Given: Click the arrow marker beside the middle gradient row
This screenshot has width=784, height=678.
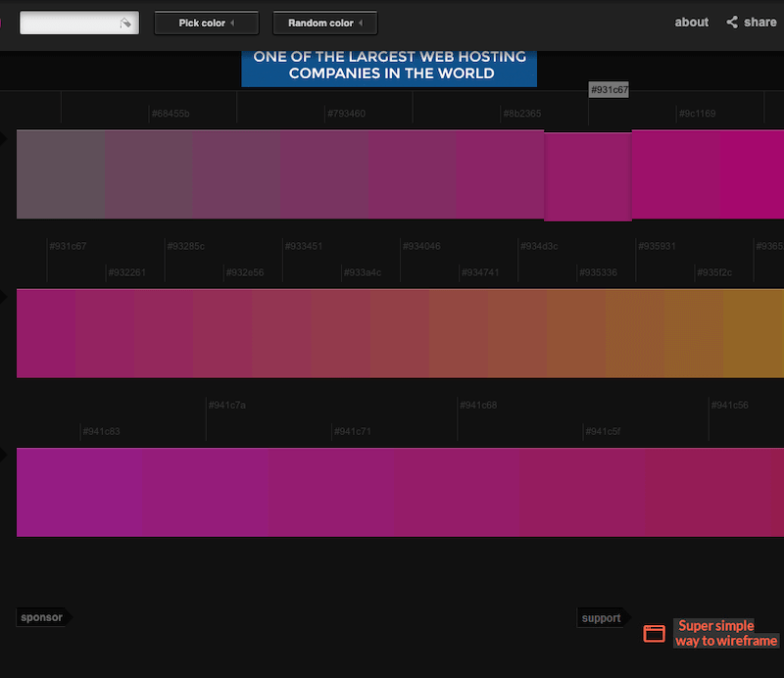Looking at the screenshot, I should tap(3, 295).
